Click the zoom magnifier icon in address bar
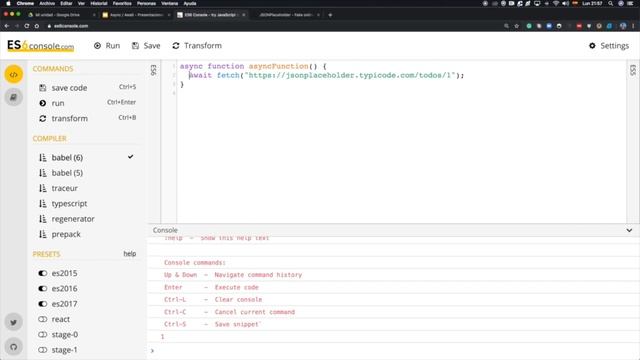Image resolution: width=640 pixels, height=360 pixels. 507,26
